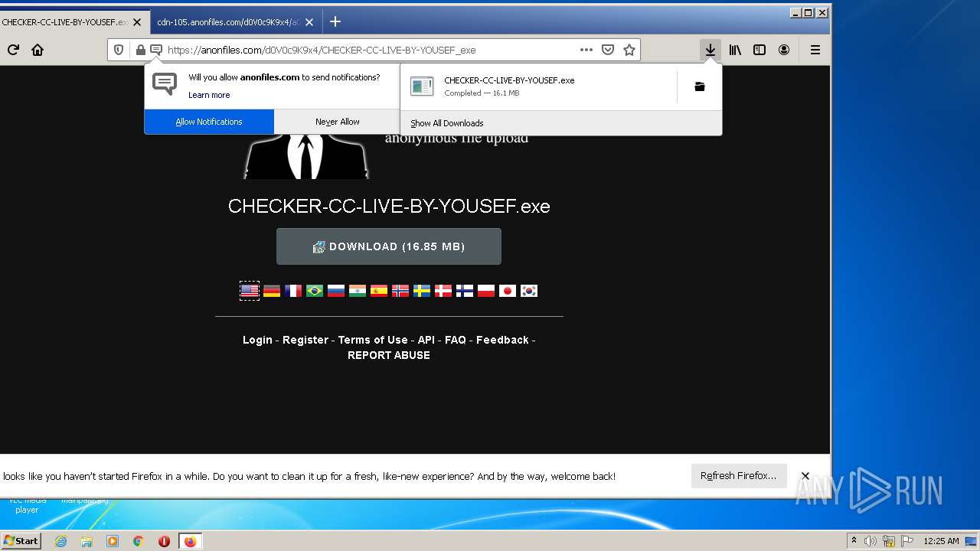
Task: Switch to cdn-105.anonfiles.com tab
Action: (236, 22)
